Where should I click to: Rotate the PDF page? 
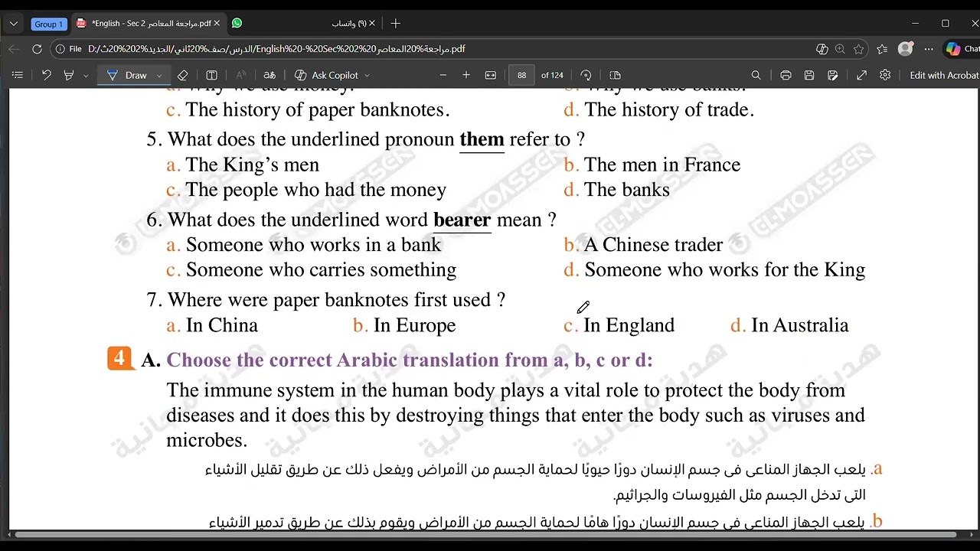pyautogui.click(x=586, y=75)
